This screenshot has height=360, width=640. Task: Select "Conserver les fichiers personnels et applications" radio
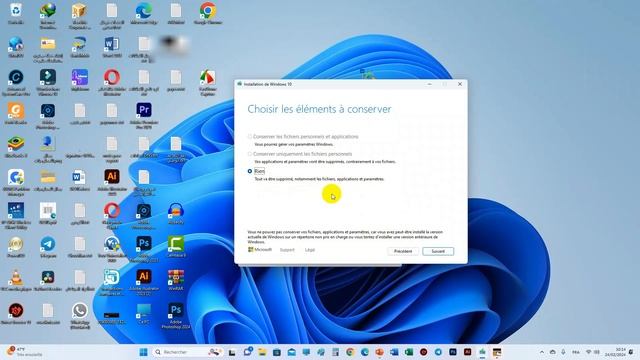pos(250,137)
